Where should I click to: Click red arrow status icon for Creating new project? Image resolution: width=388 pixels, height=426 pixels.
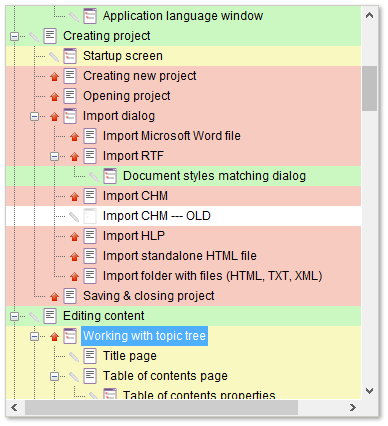pos(54,77)
